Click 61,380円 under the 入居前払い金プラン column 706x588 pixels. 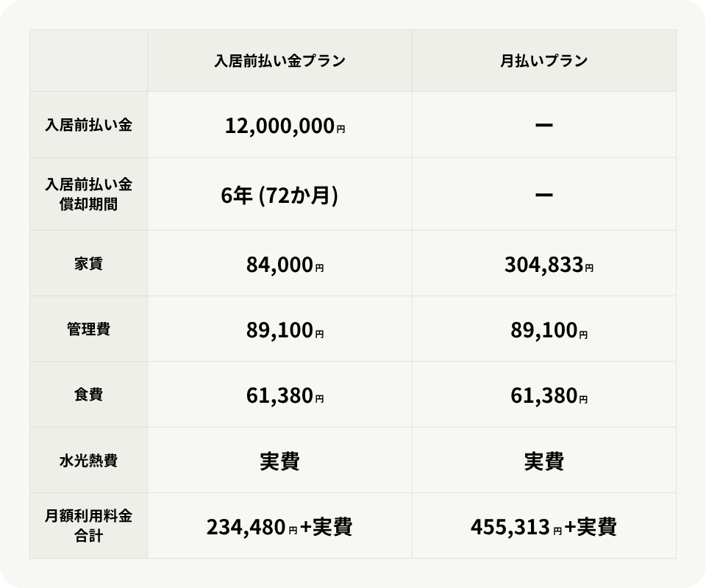pos(285,396)
